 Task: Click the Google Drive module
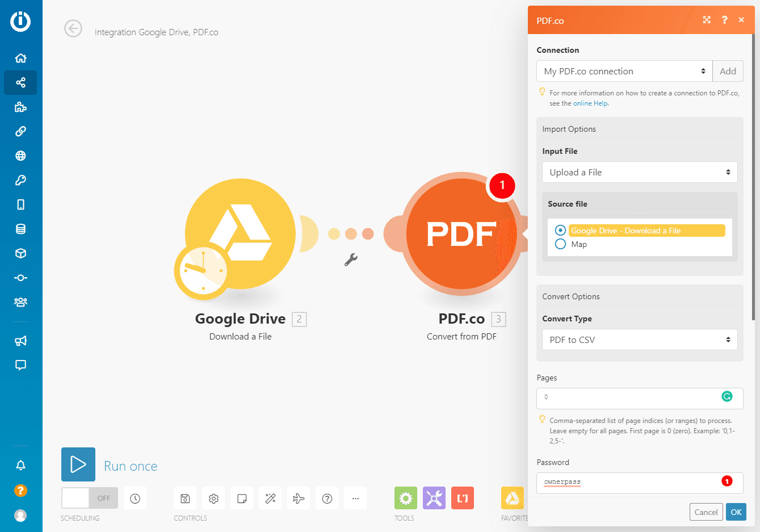[x=240, y=234]
